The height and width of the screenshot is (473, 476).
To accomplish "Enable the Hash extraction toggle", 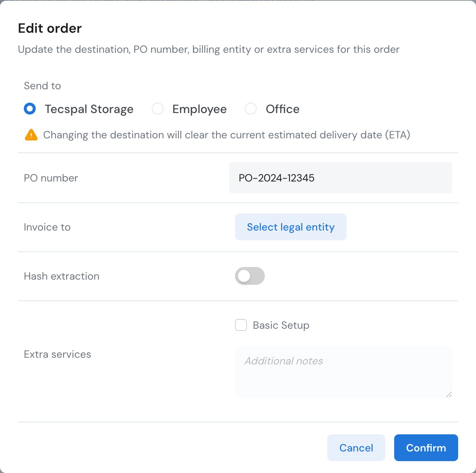I will point(250,276).
